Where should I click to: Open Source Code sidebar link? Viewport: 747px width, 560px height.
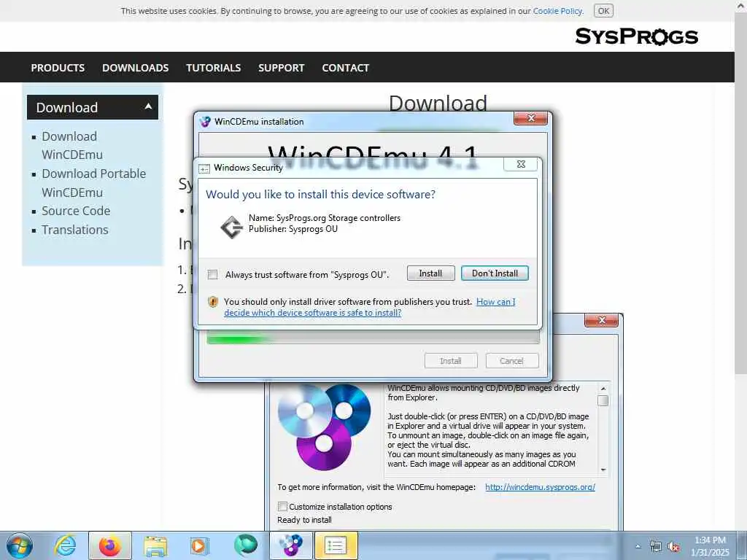[x=76, y=211]
